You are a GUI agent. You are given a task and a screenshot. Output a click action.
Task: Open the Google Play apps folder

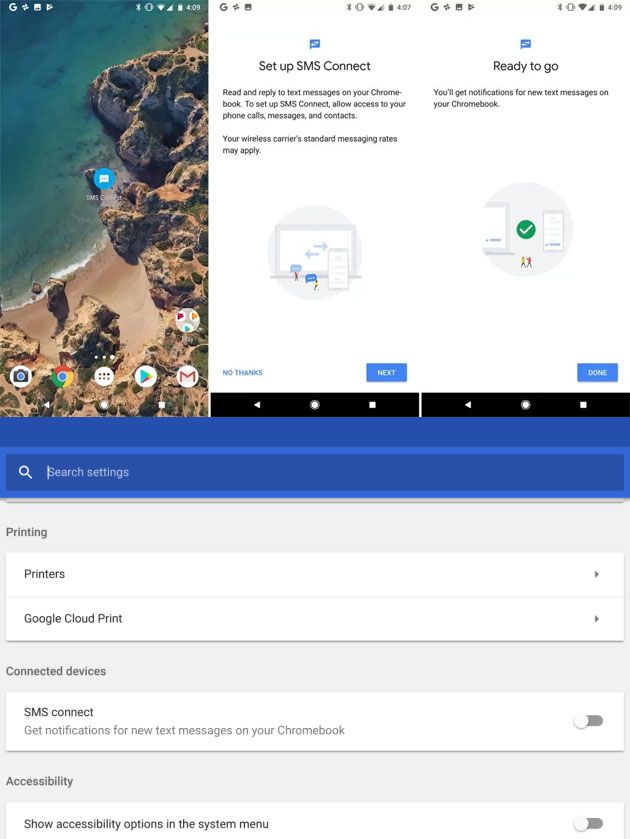point(187,321)
